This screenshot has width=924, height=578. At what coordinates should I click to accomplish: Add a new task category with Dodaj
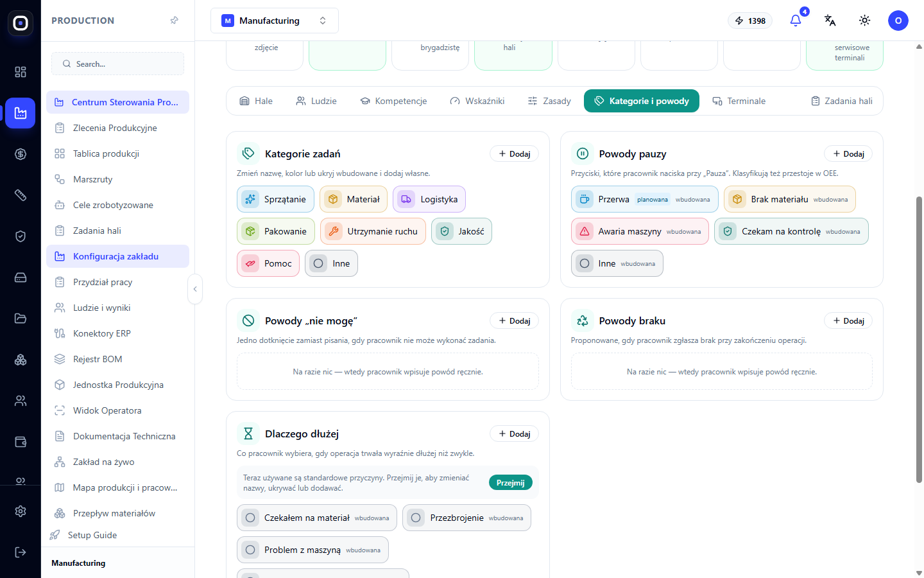pos(515,153)
